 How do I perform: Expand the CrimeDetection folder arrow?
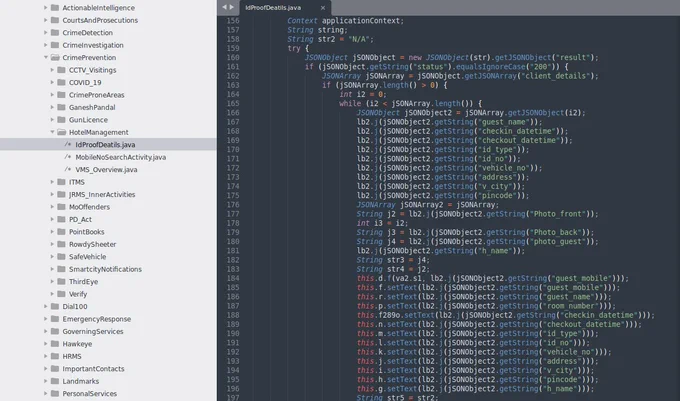(46, 33)
